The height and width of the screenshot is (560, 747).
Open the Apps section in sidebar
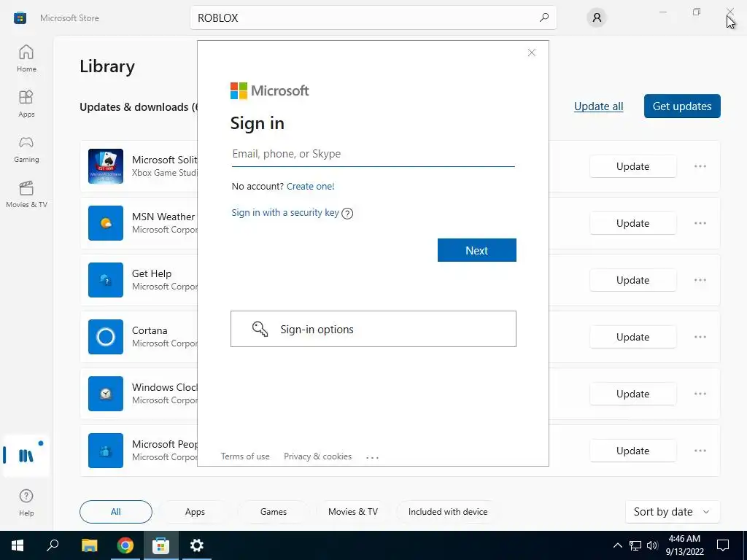coord(26,104)
